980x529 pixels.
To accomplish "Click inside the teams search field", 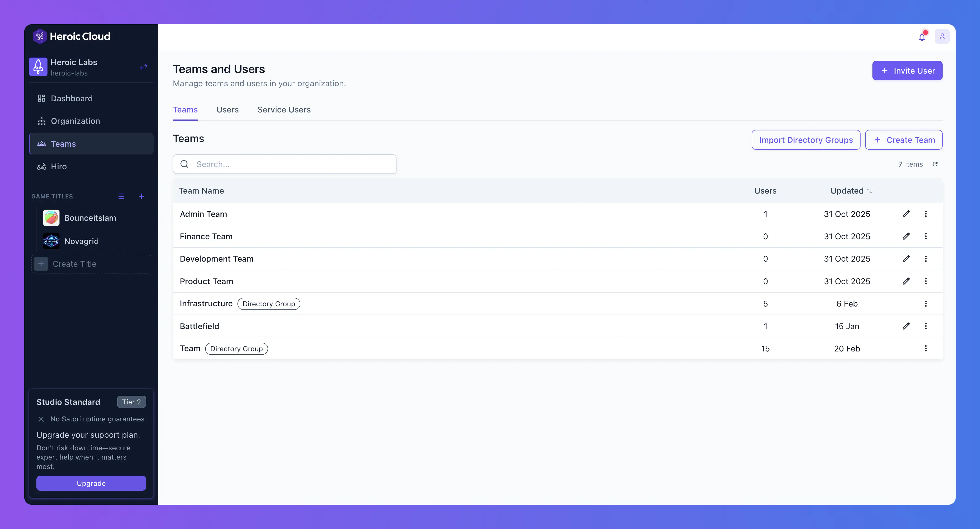I will click(x=284, y=164).
